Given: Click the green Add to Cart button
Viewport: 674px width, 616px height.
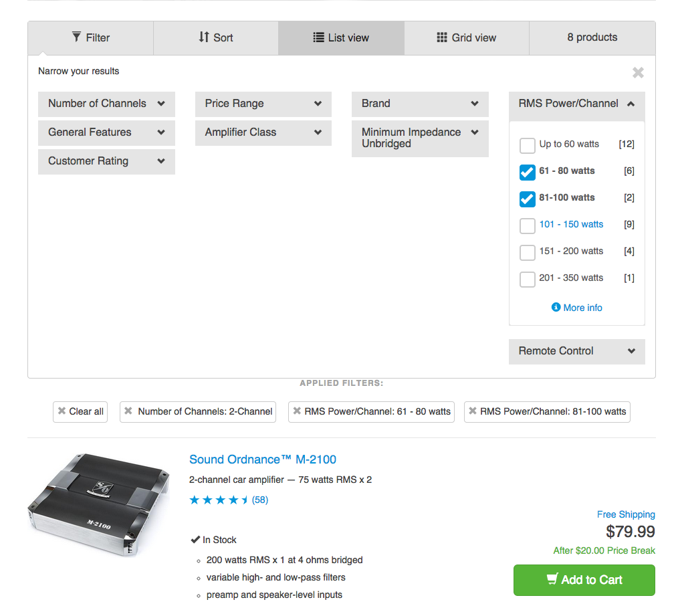Looking at the screenshot, I should (584, 580).
